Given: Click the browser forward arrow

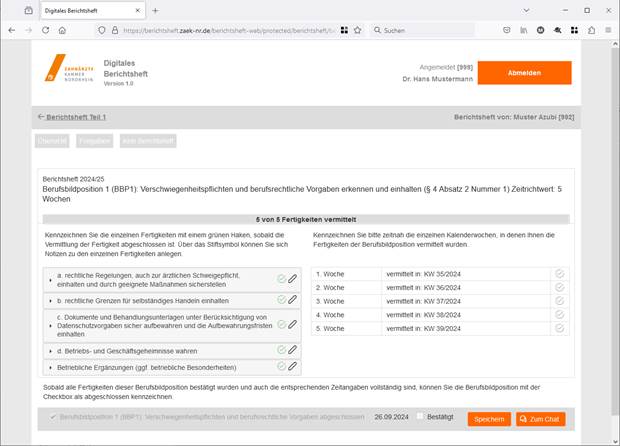Looking at the screenshot, I should 28,30.
